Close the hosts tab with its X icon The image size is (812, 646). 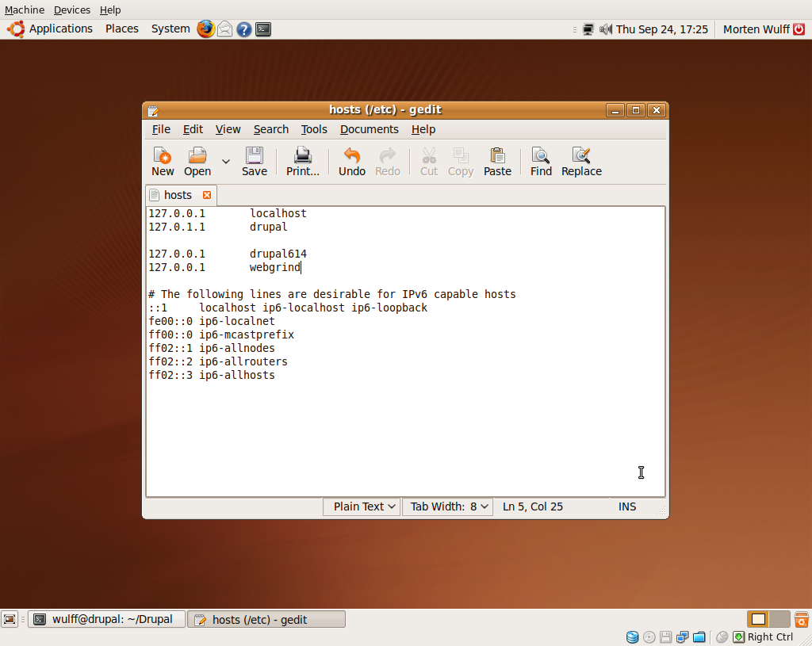[x=207, y=195]
